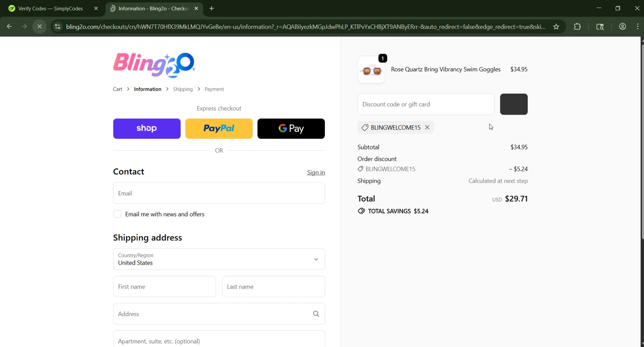The width and height of the screenshot is (644, 347).
Task: Click the quantity badge on the product thumbnail
Action: pyautogui.click(x=383, y=58)
